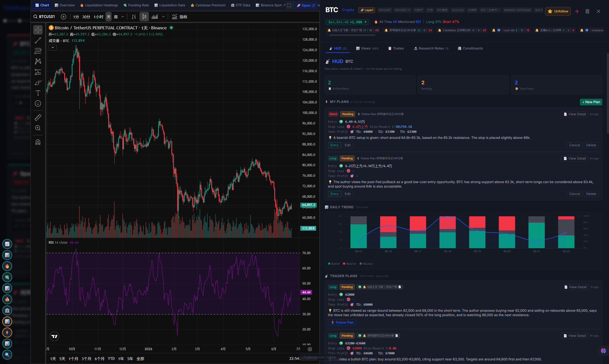
Task: Click the Open external link button
Action: point(306,6)
